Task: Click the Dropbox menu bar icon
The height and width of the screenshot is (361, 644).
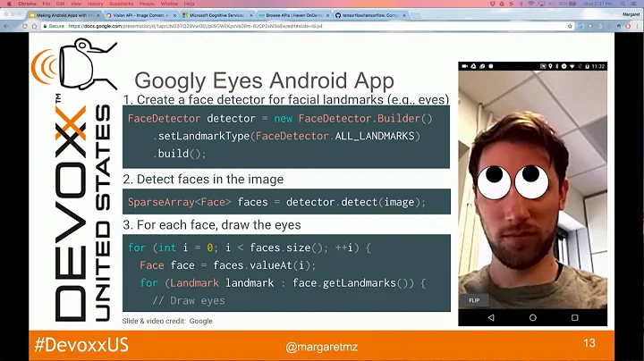Action: (493, 4)
